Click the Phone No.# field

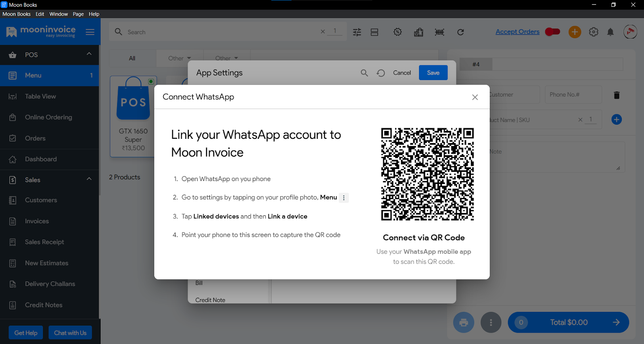point(573,95)
